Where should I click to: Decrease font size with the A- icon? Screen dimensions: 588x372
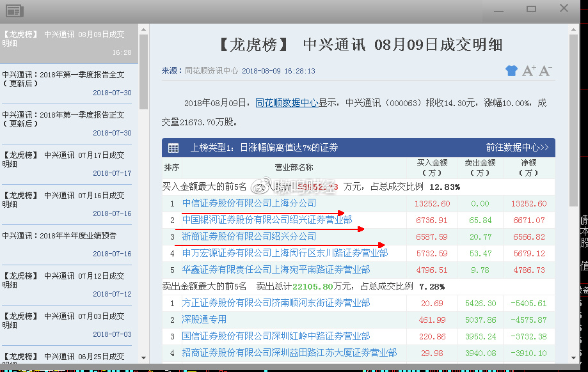click(545, 70)
